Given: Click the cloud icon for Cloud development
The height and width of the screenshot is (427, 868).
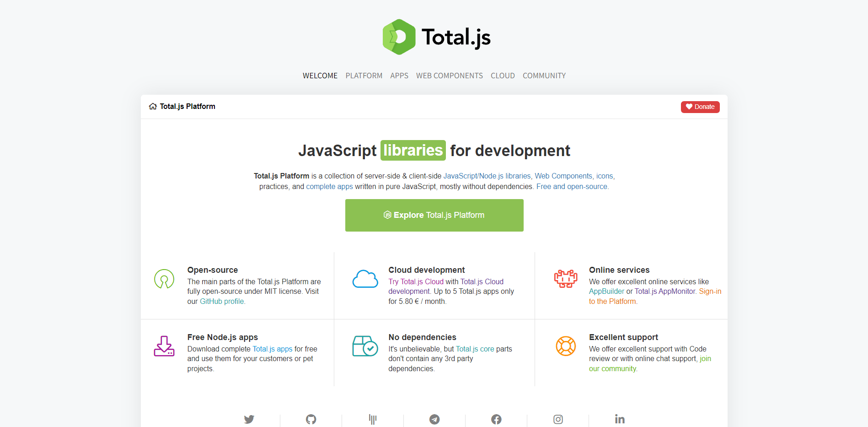Looking at the screenshot, I should [364, 279].
